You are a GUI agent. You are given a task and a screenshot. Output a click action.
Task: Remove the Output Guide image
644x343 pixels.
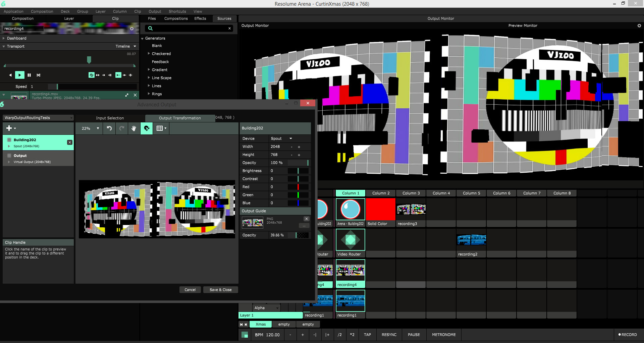coord(306,219)
